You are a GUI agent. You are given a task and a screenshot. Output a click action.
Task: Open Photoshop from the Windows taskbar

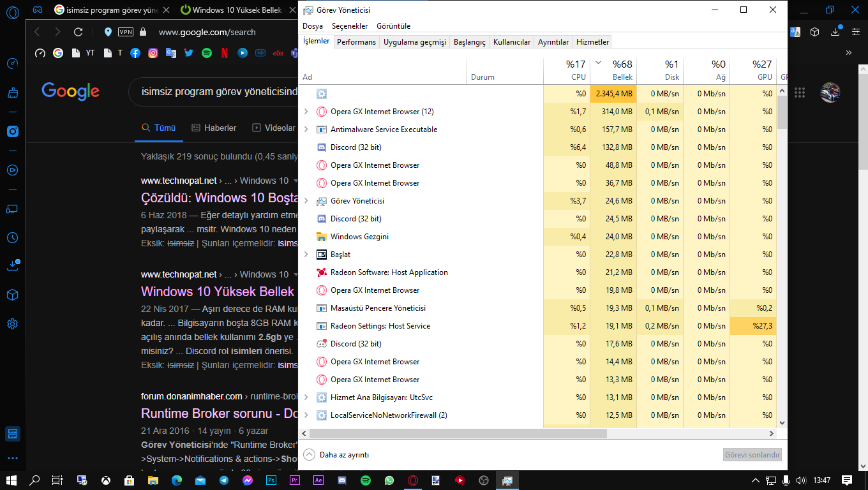[271, 480]
